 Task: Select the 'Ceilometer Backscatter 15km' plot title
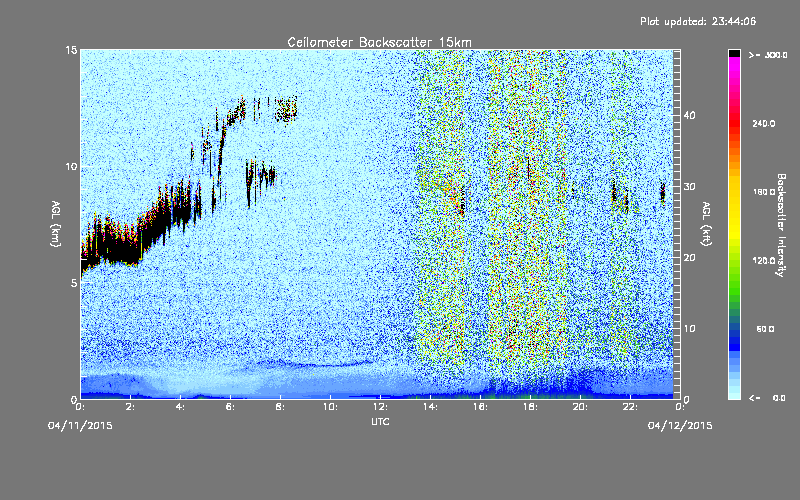pos(380,42)
